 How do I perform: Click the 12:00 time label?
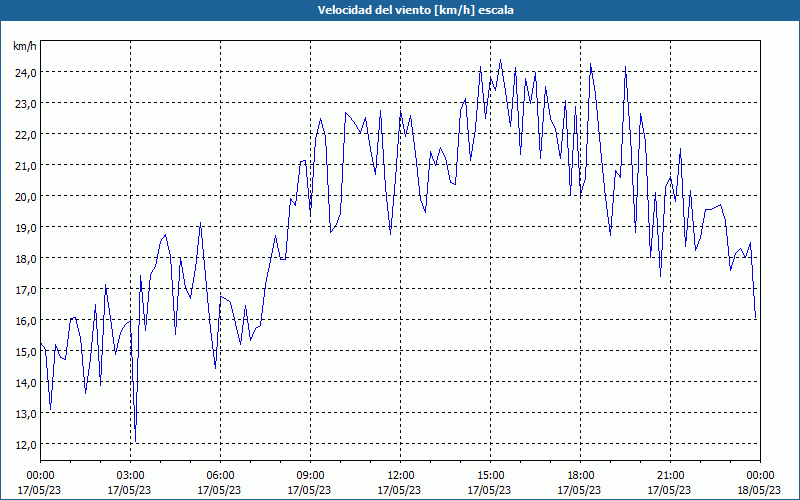tap(401, 476)
